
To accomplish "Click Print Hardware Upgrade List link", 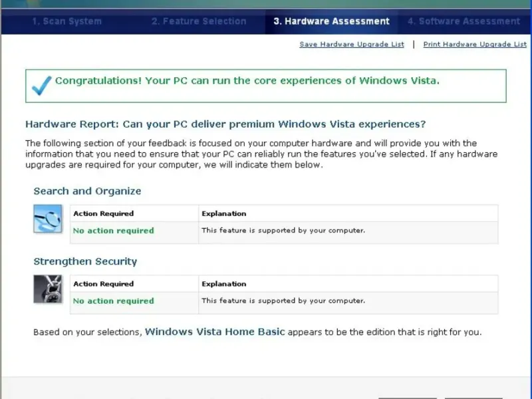I will coord(475,45).
